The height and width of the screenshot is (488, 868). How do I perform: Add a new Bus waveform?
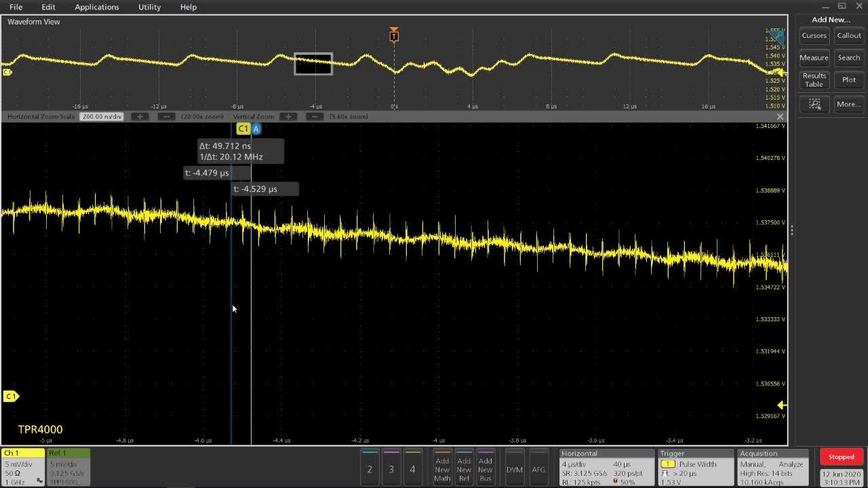coord(486,468)
